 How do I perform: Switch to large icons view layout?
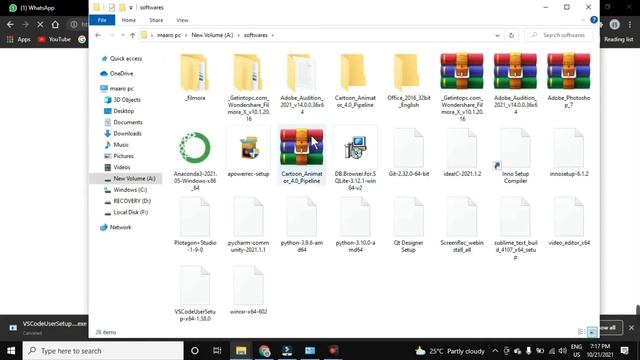click(x=592, y=332)
